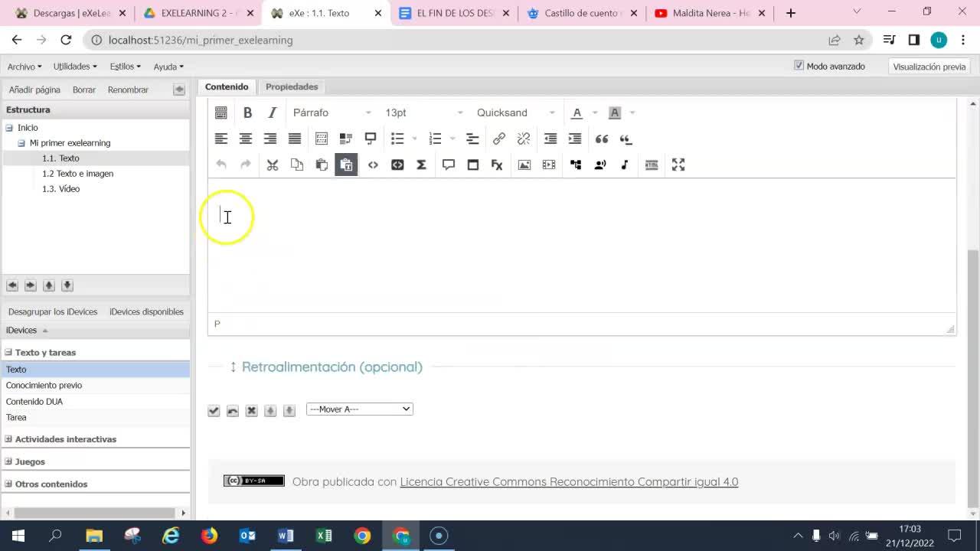Open the Archivo menu
Viewport: 980px width, 551px height.
coord(24,67)
